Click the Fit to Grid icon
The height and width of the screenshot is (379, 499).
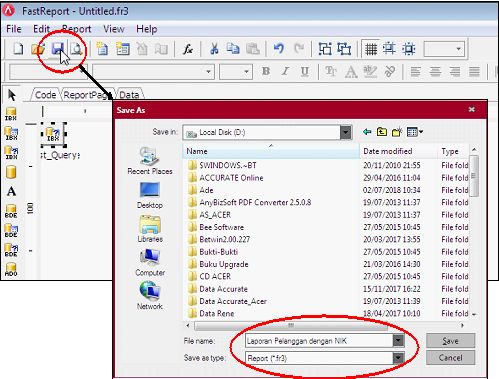point(409,49)
